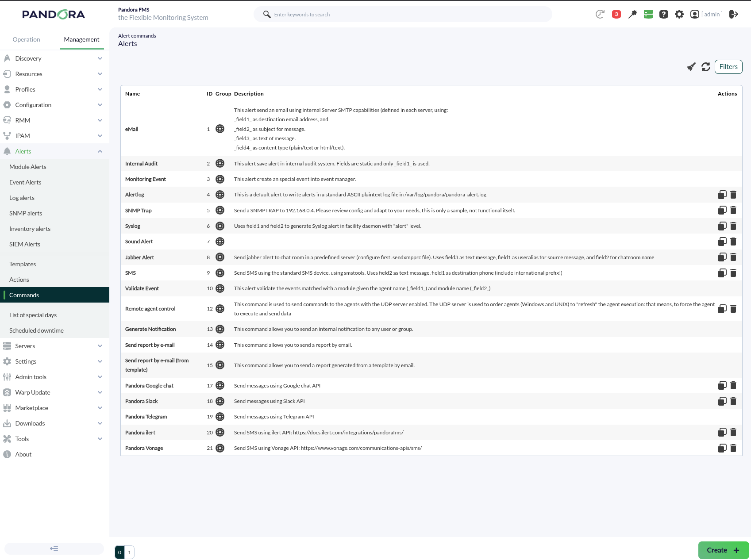751x560 pixels.
Task: Expand the Servers menu section
Action: click(54, 346)
